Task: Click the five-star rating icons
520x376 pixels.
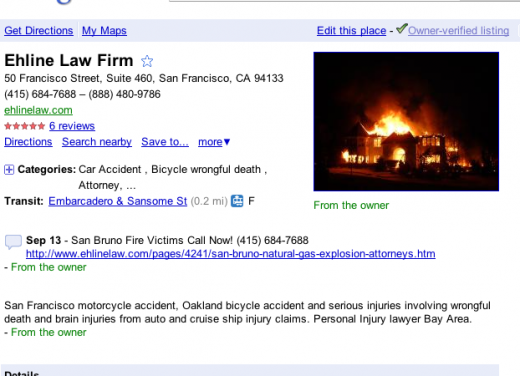Action: (x=24, y=126)
